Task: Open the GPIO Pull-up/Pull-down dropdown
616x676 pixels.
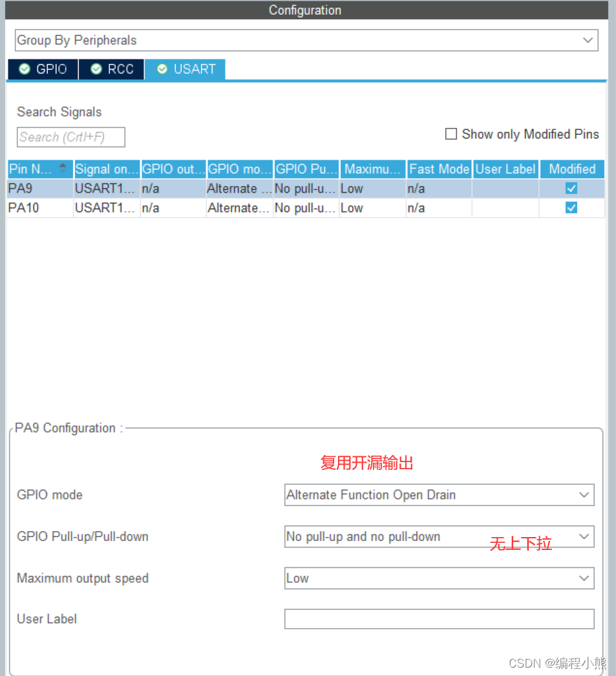Action: 440,537
